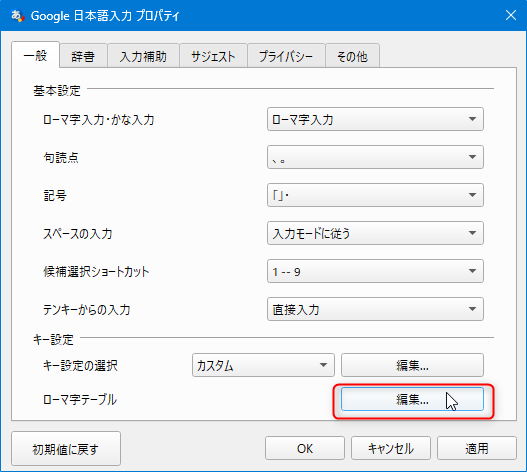The image size is (527, 472).
Task: Click 編集... button for ローマ字テーブル
Action: point(412,399)
